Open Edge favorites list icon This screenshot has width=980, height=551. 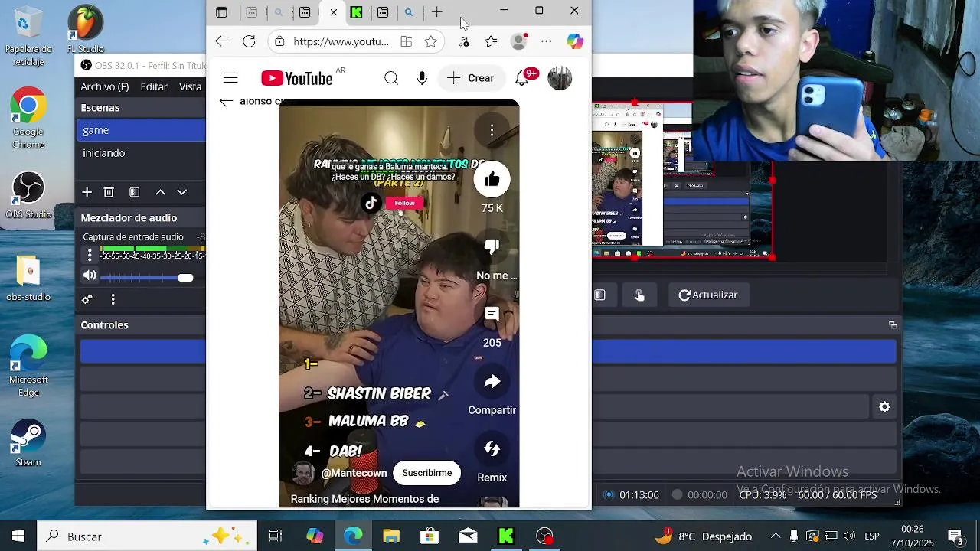(491, 41)
